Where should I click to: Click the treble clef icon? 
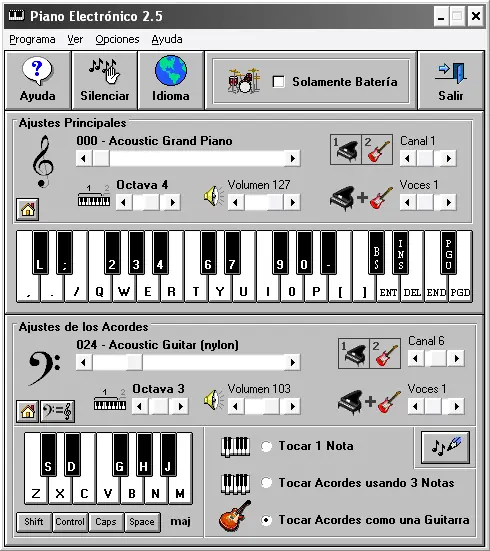pyautogui.click(x=43, y=162)
